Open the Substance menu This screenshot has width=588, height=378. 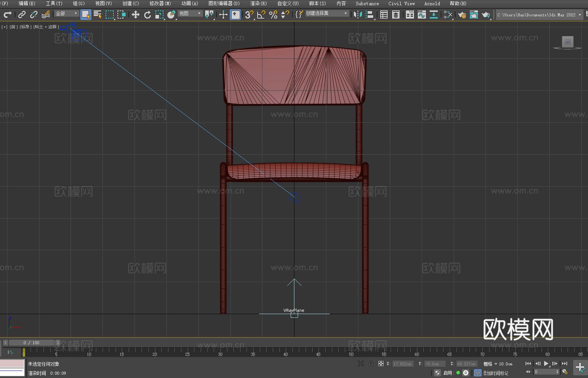pyautogui.click(x=367, y=3)
